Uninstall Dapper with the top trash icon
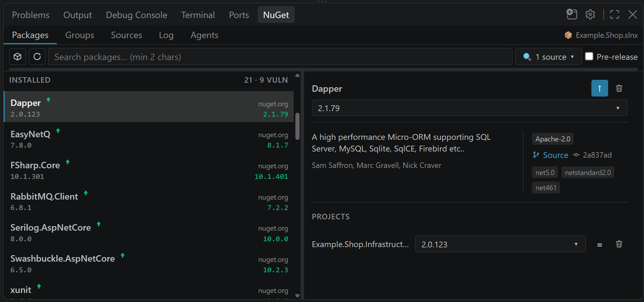This screenshot has width=644, height=302. point(619,88)
